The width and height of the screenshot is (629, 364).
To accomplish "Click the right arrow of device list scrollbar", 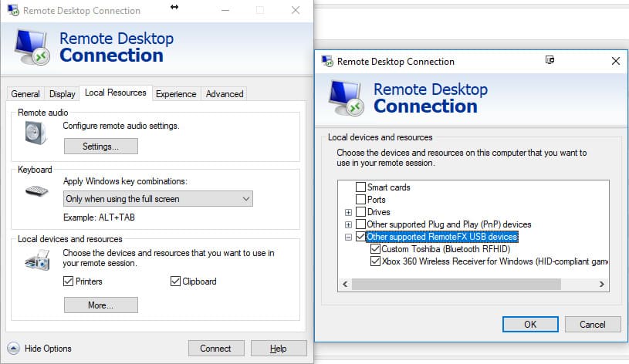I will [601, 285].
